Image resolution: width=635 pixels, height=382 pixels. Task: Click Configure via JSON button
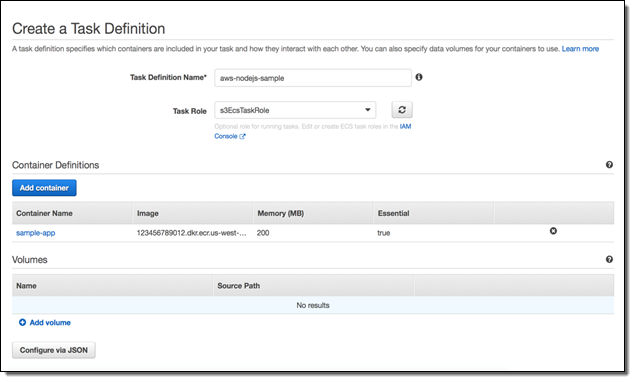point(54,350)
